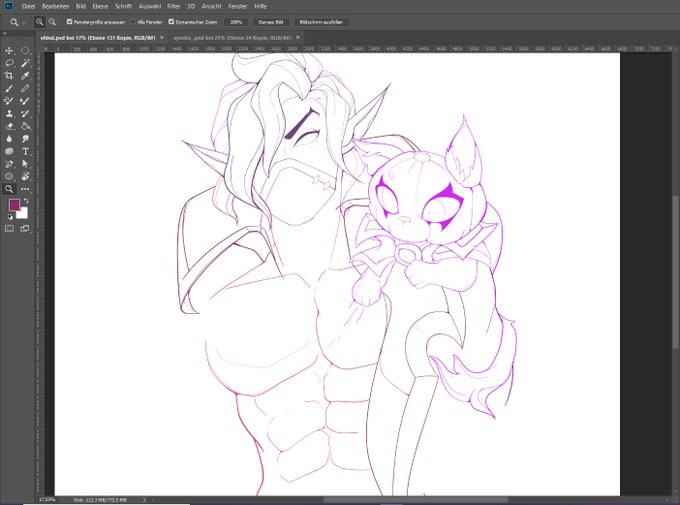The image size is (680, 505).
Task: Select the Smudge finger tool
Action: coord(25,139)
